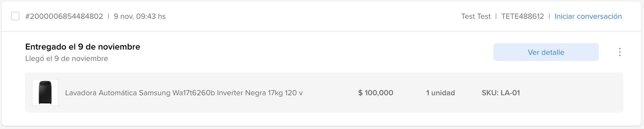Open the Iniciar conversación link
Image resolution: width=644 pixels, height=129 pixels.
[x=588, y=16]
